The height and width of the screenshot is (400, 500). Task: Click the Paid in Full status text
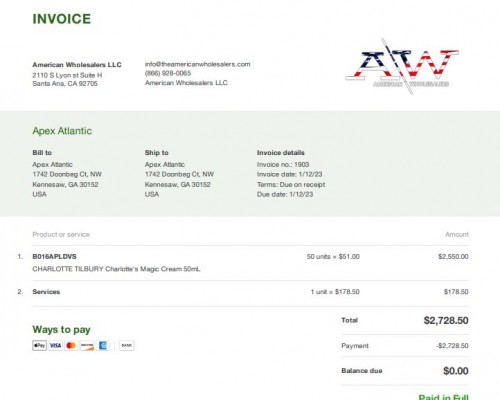[x=443, y=397]
